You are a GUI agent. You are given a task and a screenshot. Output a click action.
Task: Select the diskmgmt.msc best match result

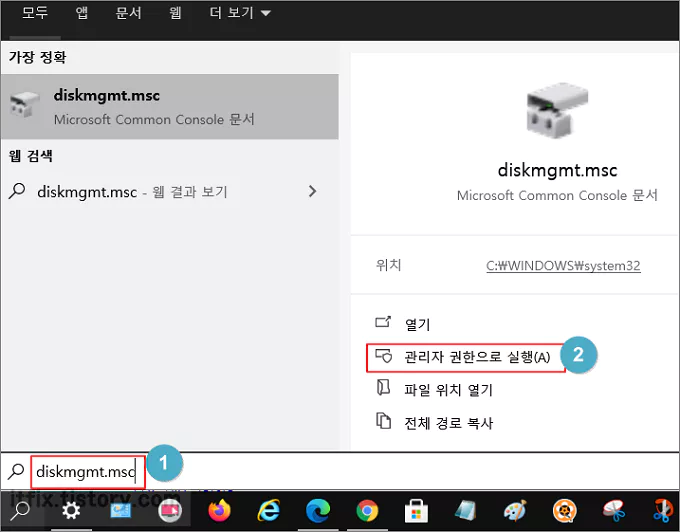170,107
